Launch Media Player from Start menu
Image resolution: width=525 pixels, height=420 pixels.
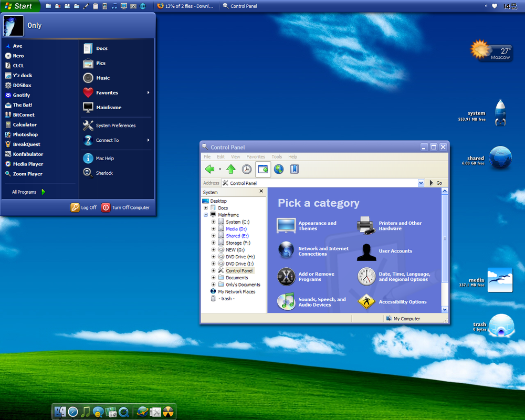[24, 164]
